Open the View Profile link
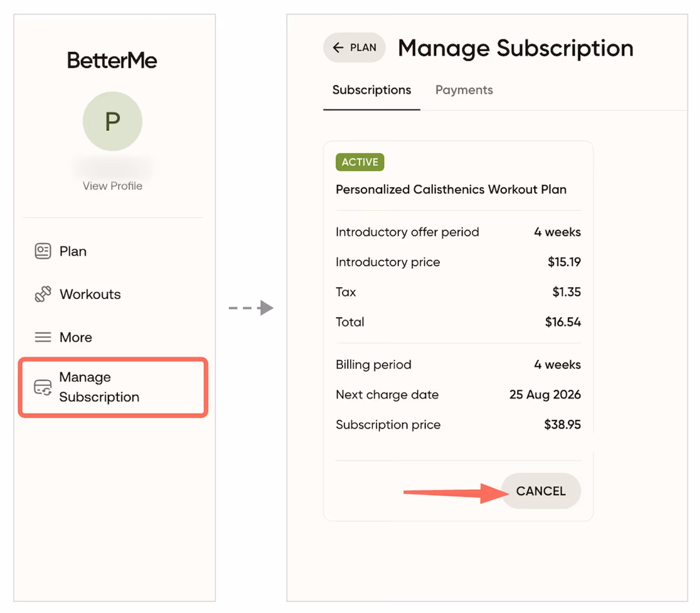Screen dimensions: 700x613 pyautogui.click(x=113, y=186)
